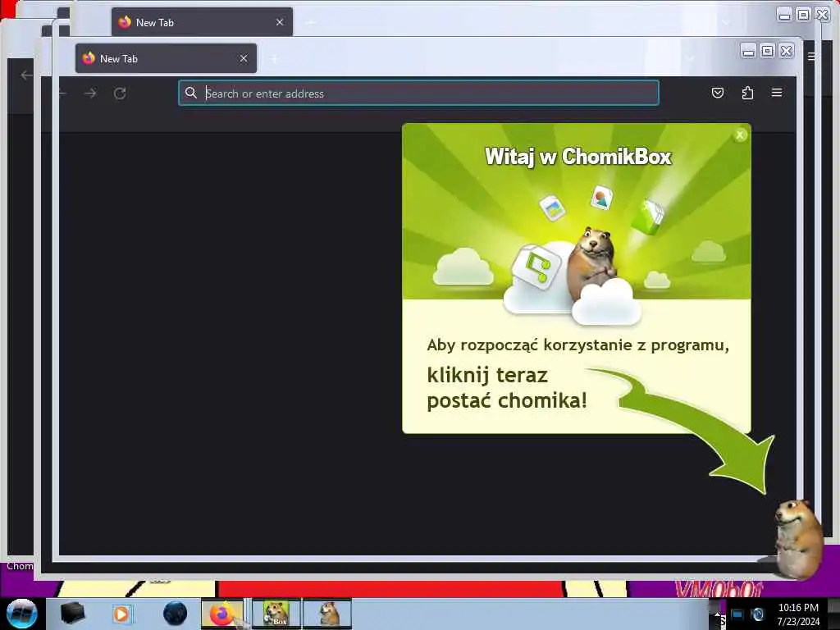Close the front Firefox window

click(x=787, y=51)
